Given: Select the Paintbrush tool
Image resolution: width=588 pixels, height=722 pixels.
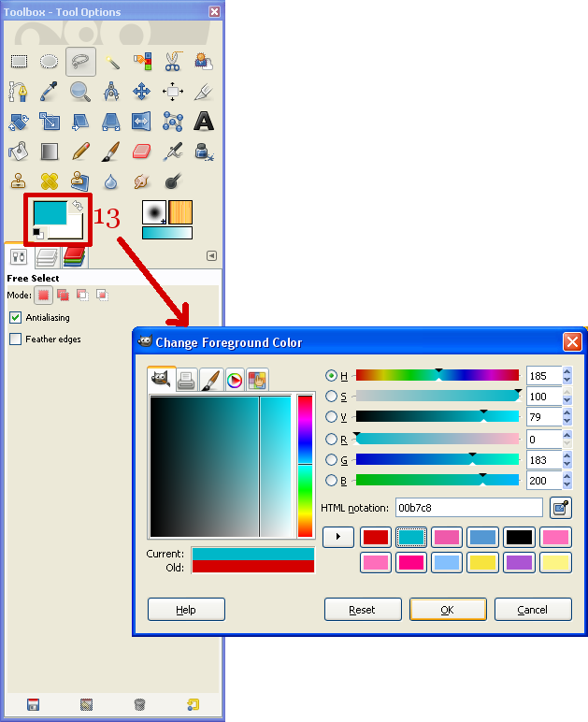Looking at the screenshot, I should (111, 152).
